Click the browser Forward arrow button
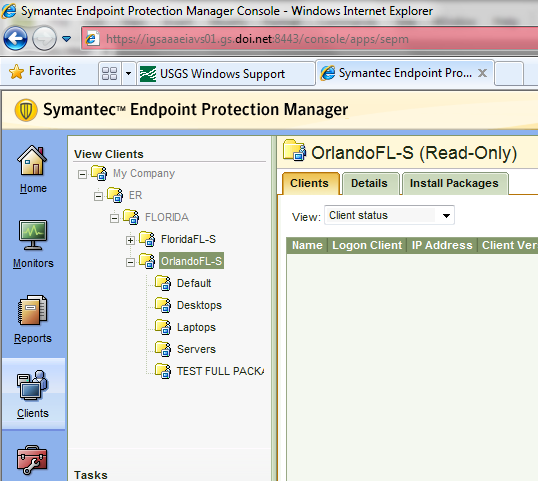The height and width of the screenshot is (481, 538). pyautogui.click(x=44, y=38)
